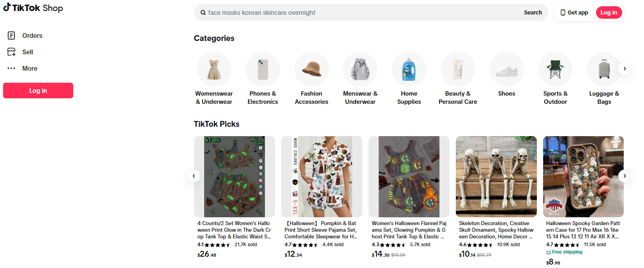Select the Luggage & Bags category icon
Viewport: 644px width, 268px height.
click(604, 69)
